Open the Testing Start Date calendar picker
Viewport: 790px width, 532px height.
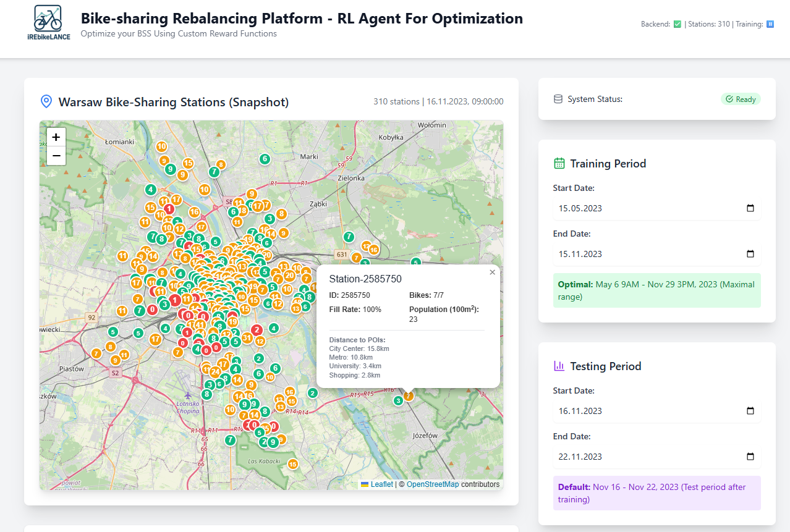point(750,411)
